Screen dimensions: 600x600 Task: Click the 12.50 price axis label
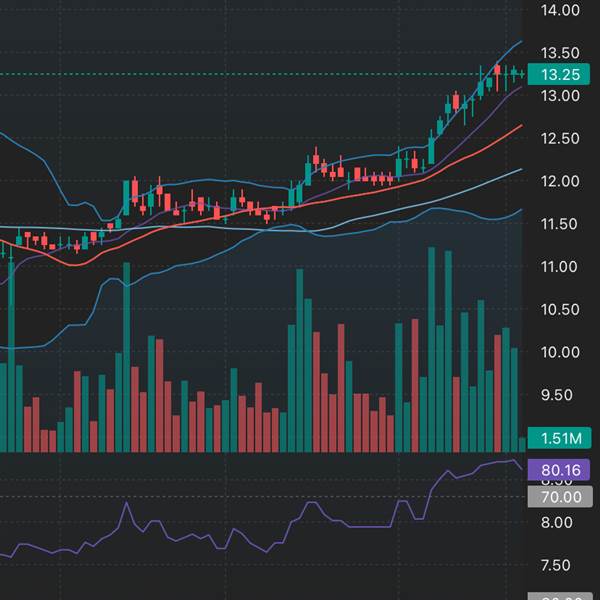tap(560, 139)
